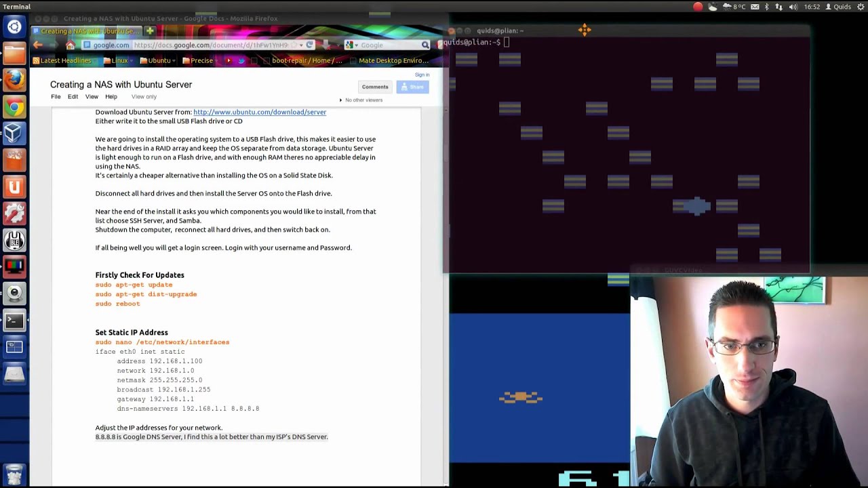Launch Firefox from the dock
This screenshot has width=868, height=488.
point(14,80)
